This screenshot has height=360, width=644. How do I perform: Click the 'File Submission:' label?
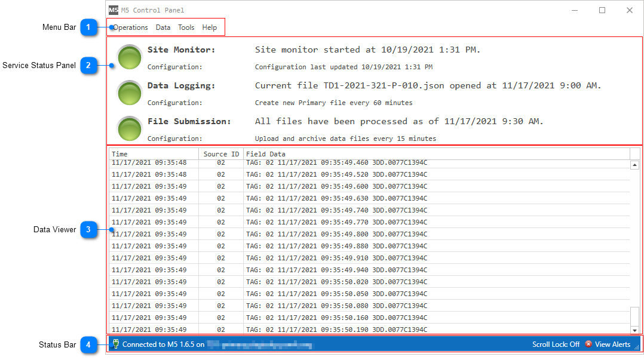(x=189, y=122)
